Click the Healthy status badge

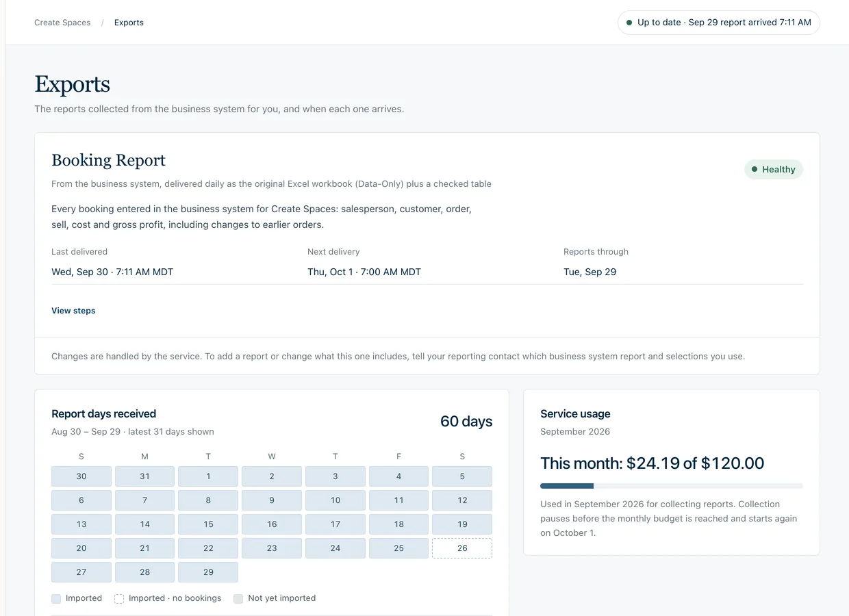coord(773,169)
